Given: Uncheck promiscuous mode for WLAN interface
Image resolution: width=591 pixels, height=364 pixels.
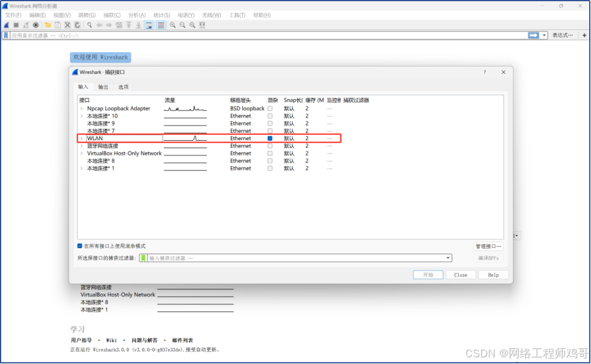Looking at the screenshot, I should tap(270, 138).
